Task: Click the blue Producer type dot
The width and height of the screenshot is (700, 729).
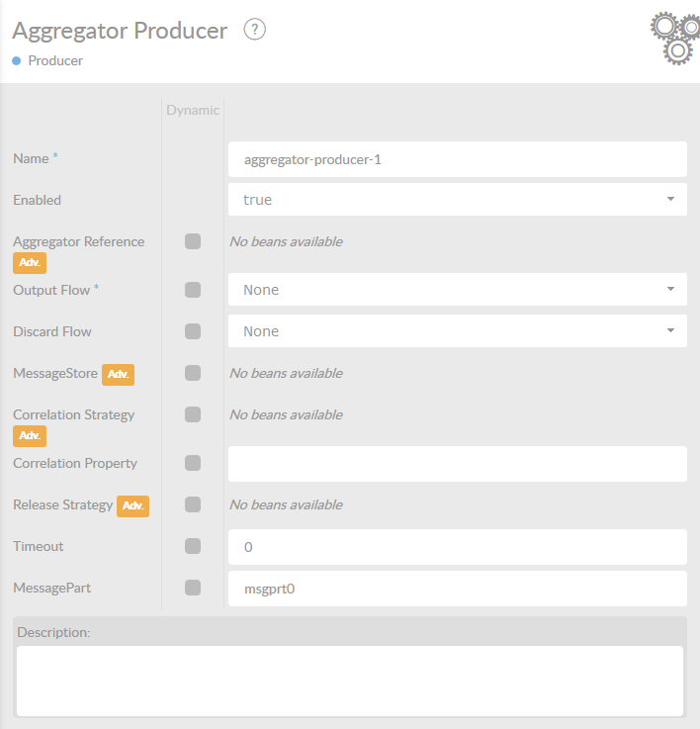Action: (17, 61)
